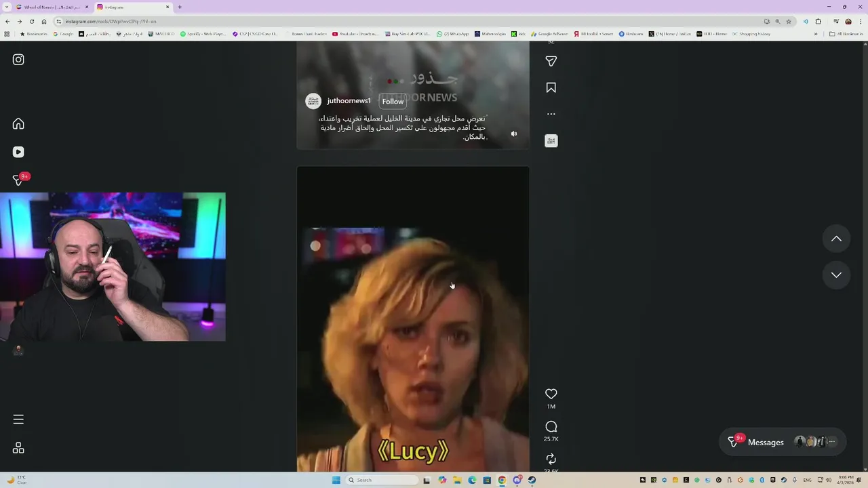The width and height of the screenshot is (868, 488).
Task: Open direct messages icon with 9+ badge in sidebar
Action: [19, 180]
